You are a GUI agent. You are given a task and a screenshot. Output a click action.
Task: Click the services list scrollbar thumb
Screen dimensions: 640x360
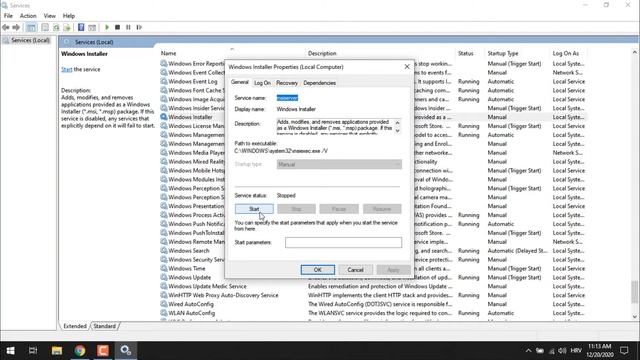coord(634,292)
